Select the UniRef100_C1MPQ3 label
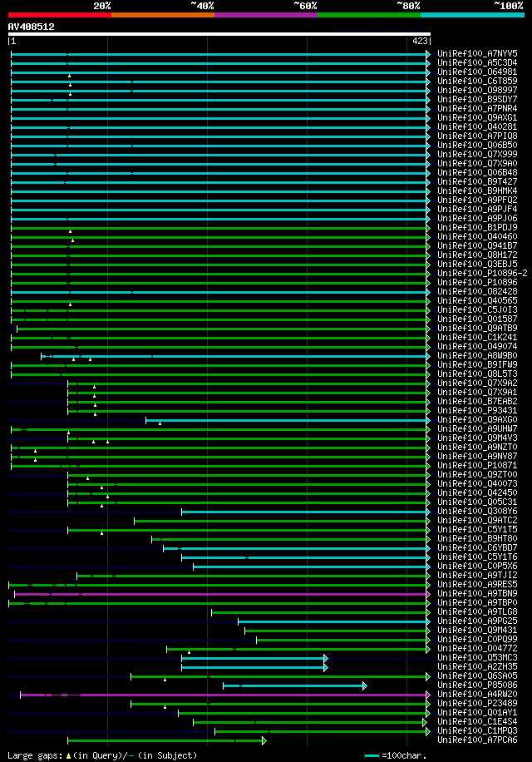The image size is (532, 762). click(477, 731)
